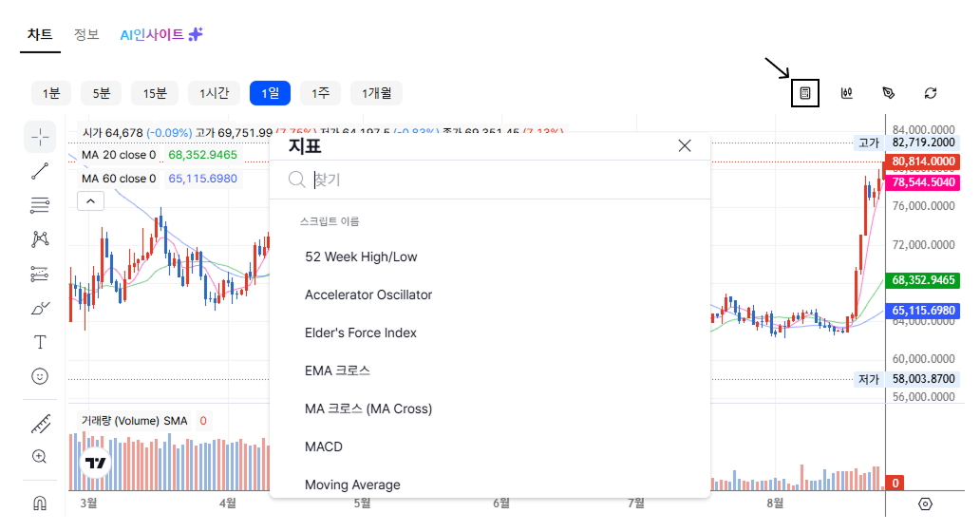The image size is (980, 532).
Task: Click the search magnifier icon
Action: pos(296,180)
